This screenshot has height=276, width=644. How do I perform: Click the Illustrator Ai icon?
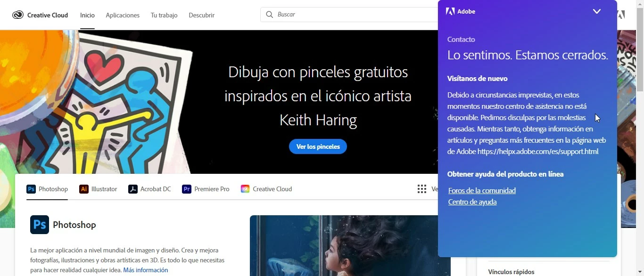[84, 189]
